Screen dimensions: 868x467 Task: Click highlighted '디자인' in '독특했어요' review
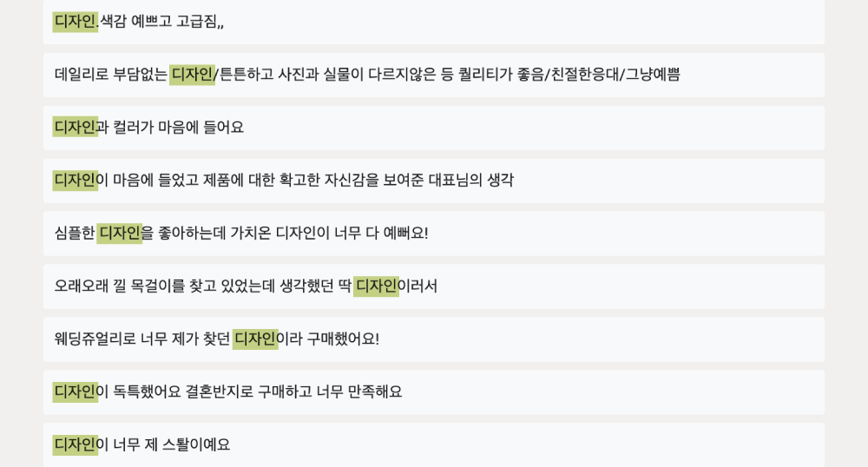point(76,391)
